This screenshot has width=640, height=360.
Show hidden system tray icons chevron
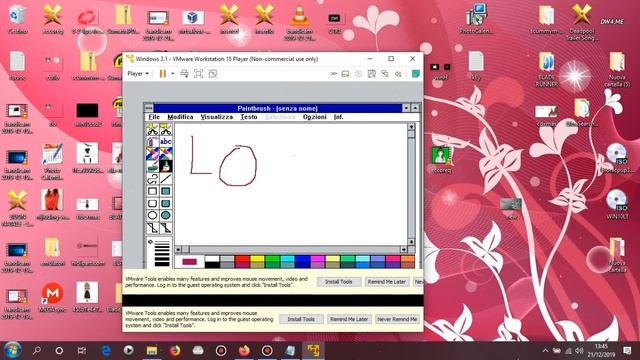[x=545, y=351]
